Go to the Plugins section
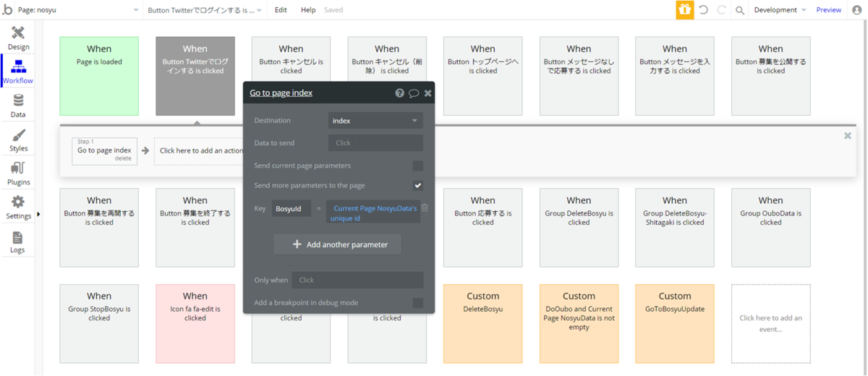The image size is (868, 376). pyautogui.click(x=18, y=174)
